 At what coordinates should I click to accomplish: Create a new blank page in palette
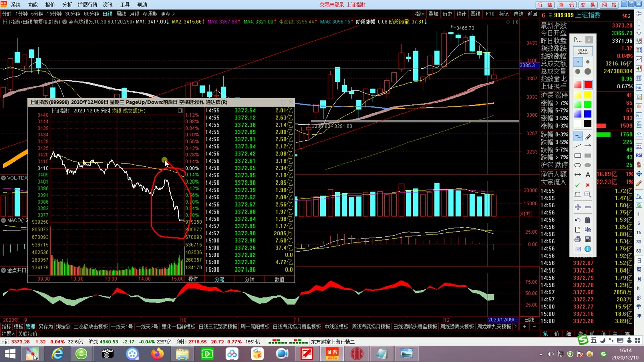pos(578,230)
